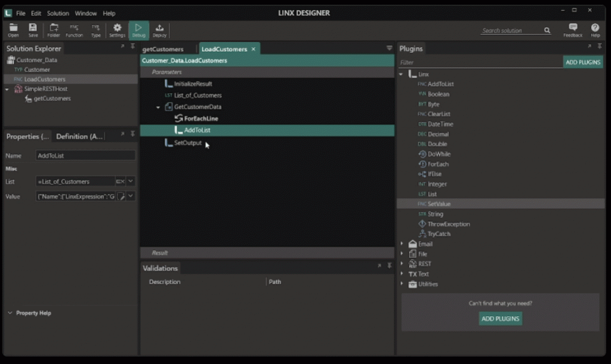Screen dimensions: 611x364
Task: Expand the REST plugin group
Action: click(x=402, y=263)
